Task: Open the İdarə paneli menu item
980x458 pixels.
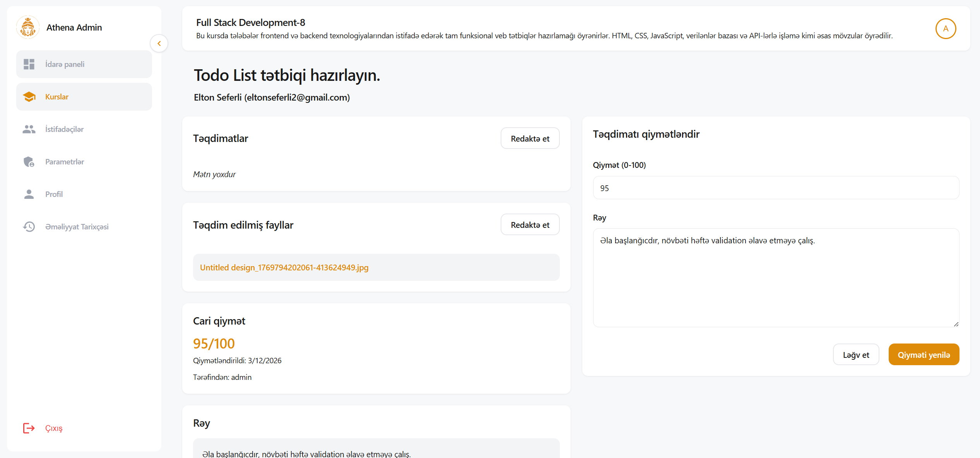Action: [84, 64]
